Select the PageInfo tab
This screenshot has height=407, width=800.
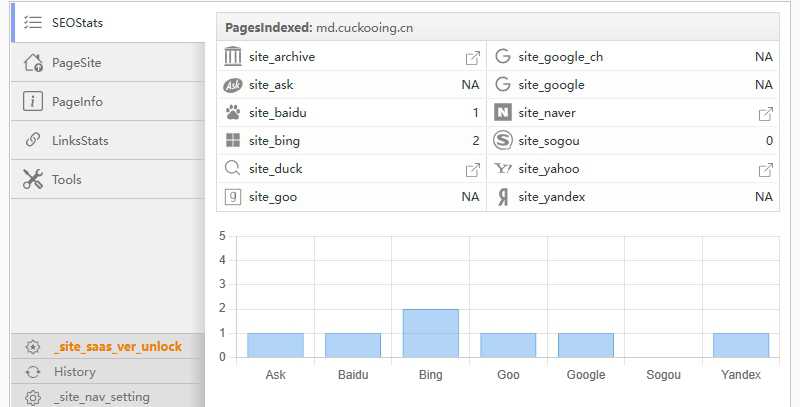click(x=77, y=102)
